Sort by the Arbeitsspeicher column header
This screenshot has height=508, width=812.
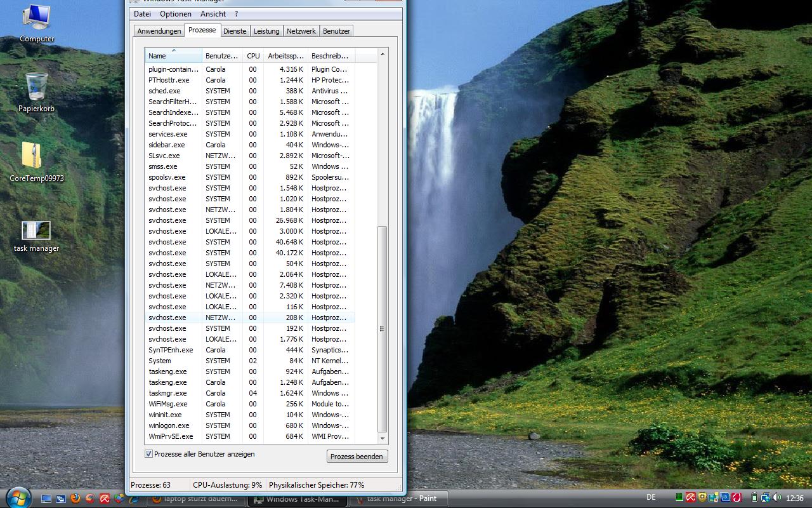pyautogui.click(x=285, y=56)
